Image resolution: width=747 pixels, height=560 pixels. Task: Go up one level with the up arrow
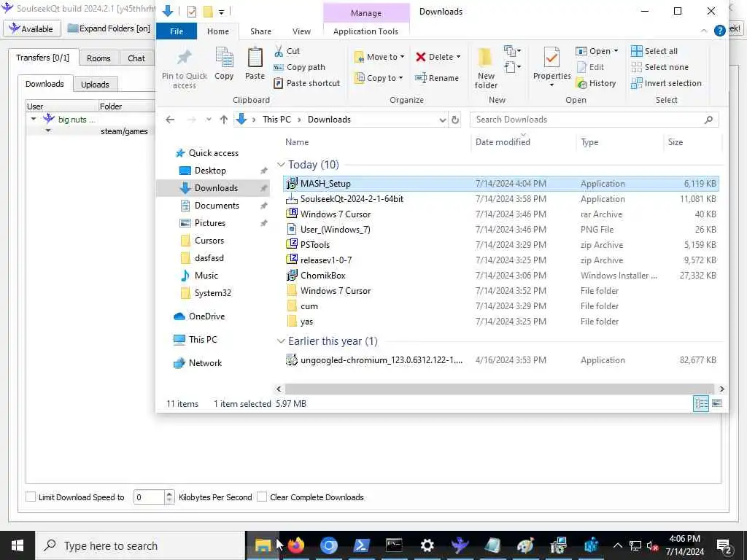point(224,120)
